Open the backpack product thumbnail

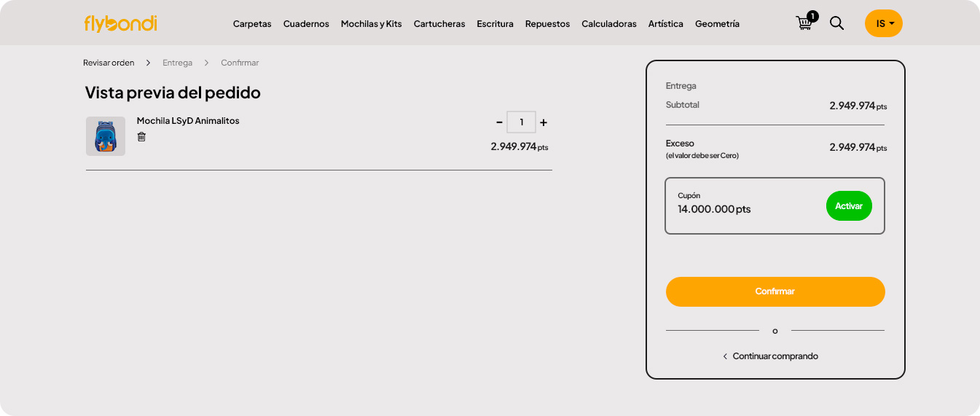coord(106,136)
